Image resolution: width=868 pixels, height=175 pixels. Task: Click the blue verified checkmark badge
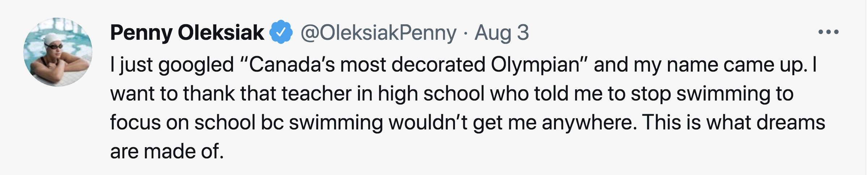pyautogui.click(x=281, y=32)
